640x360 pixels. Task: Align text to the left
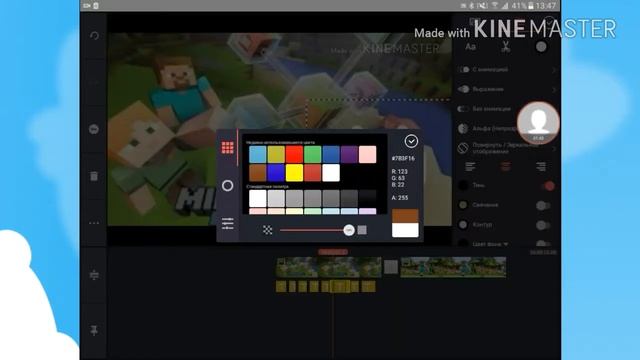point(470,166)
